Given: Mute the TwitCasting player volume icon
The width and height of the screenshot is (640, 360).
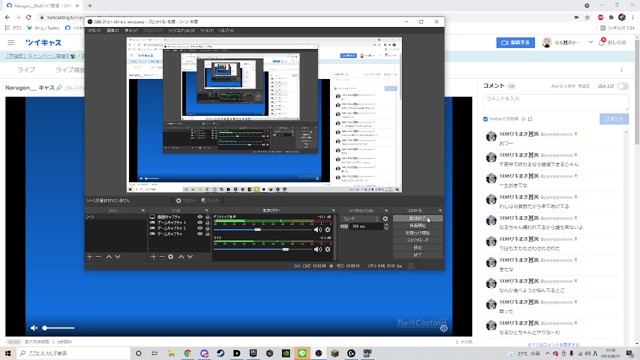Looking at the screenshot, I should pyautogui.click(x=34, y=328).
